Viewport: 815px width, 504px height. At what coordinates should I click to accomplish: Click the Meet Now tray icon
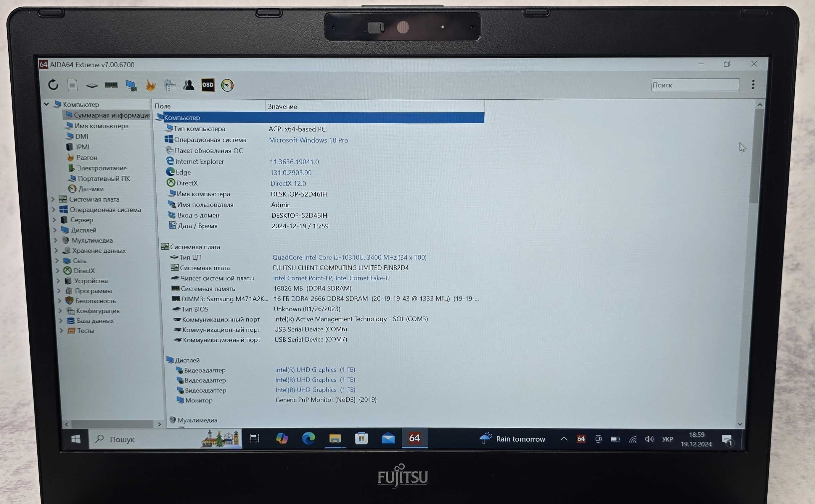tap(598, 439)
